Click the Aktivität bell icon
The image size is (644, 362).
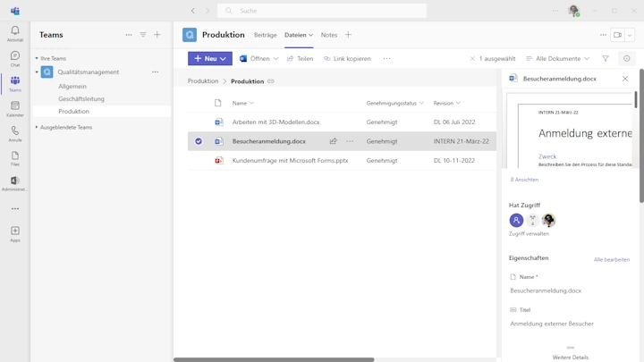click(x=15, y=34)
